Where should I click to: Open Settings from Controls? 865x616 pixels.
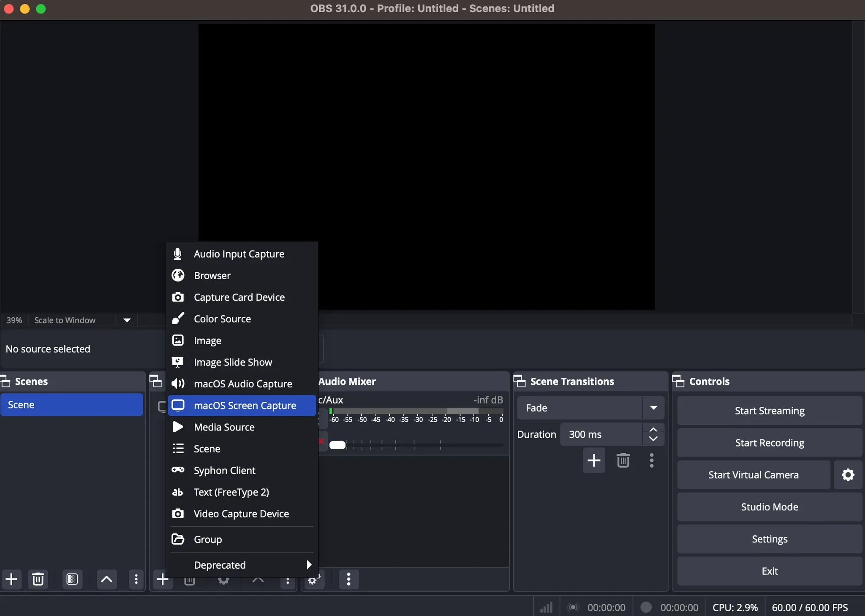point(770,539)
